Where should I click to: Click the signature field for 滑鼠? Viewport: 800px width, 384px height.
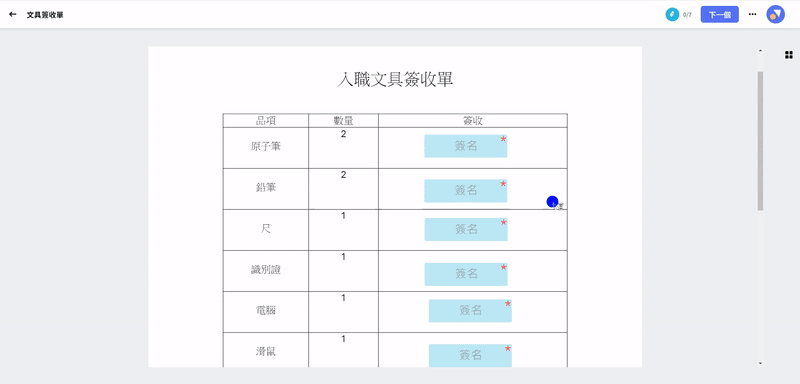coord(470,355)
